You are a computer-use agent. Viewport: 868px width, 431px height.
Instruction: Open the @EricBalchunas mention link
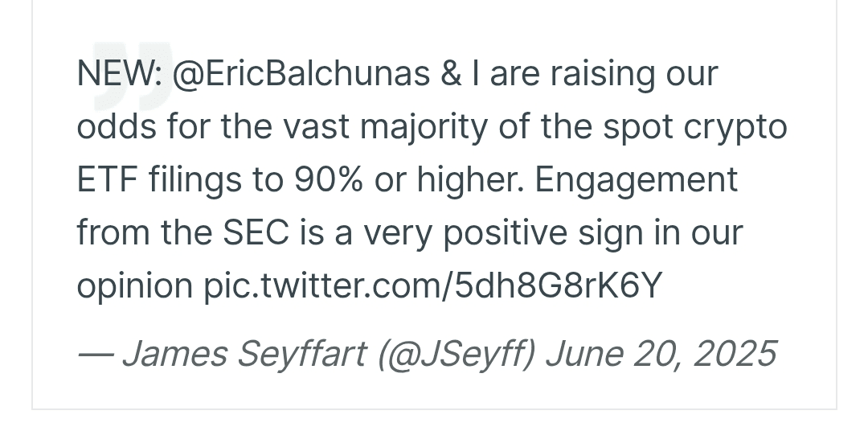301,74
